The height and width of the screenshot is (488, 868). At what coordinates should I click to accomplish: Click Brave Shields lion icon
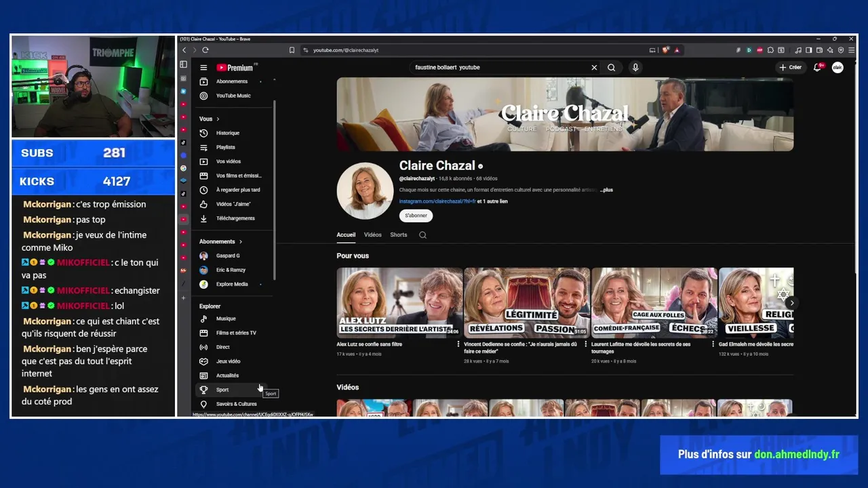(x=666, y=50)
